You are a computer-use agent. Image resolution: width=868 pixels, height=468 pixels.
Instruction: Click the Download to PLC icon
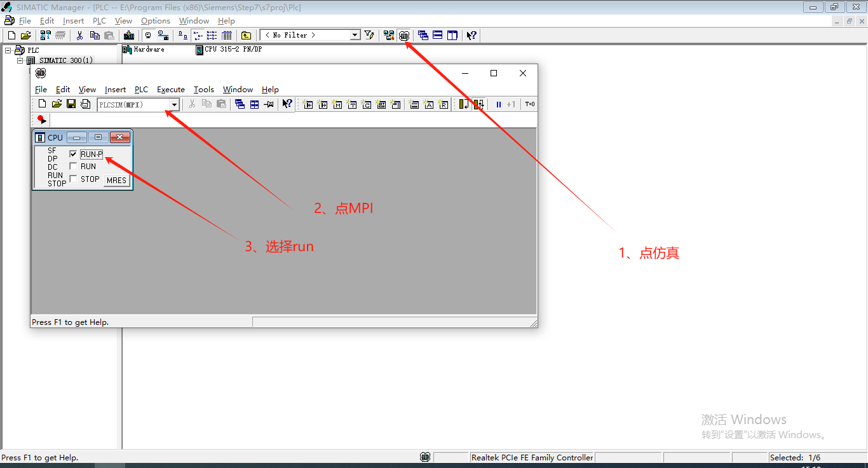pos(129,36)
